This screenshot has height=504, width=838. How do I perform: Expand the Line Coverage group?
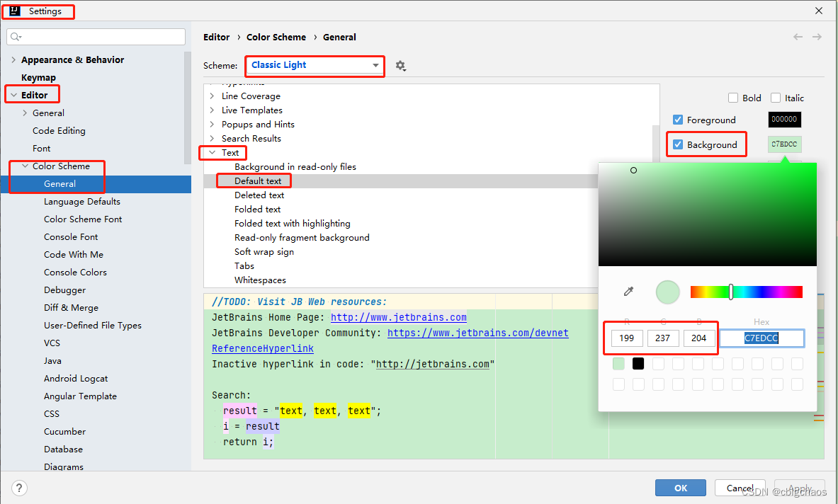tap(213, 96)
